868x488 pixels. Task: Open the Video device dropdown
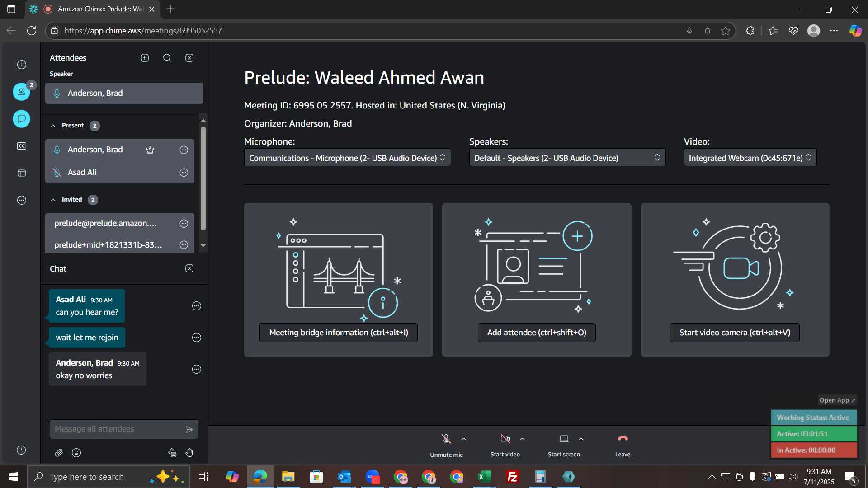[x=750, y=158]
